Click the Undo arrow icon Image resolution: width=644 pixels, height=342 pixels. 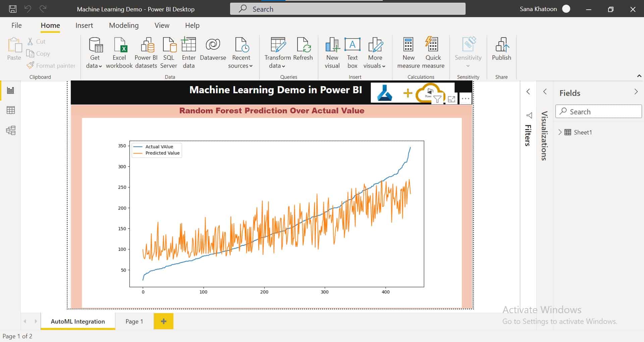pos(28,9)
